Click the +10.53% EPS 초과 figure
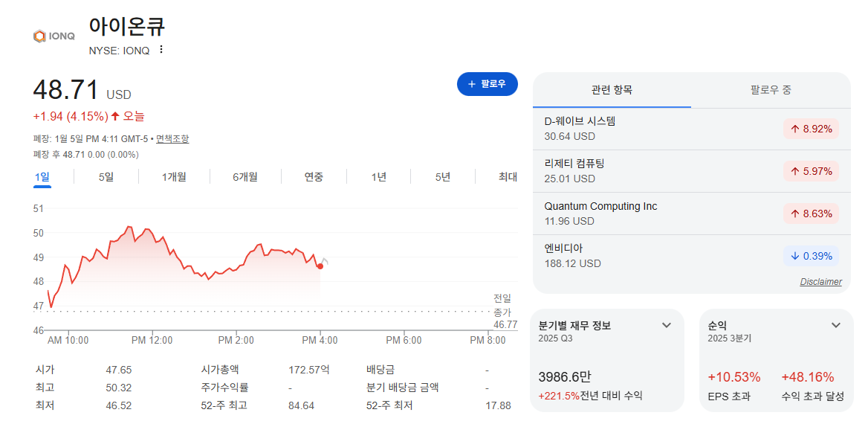 click(734, 377)
